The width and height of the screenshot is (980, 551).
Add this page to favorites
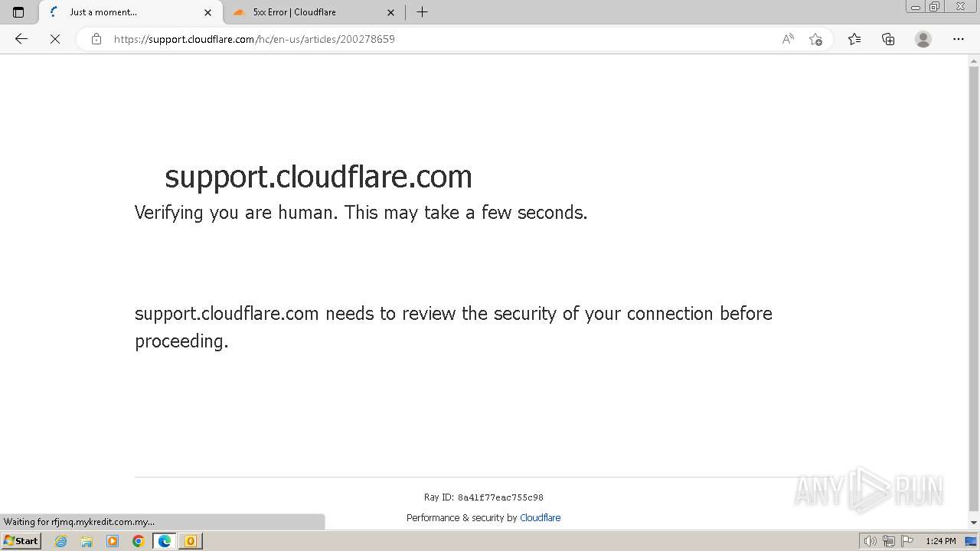815,39
